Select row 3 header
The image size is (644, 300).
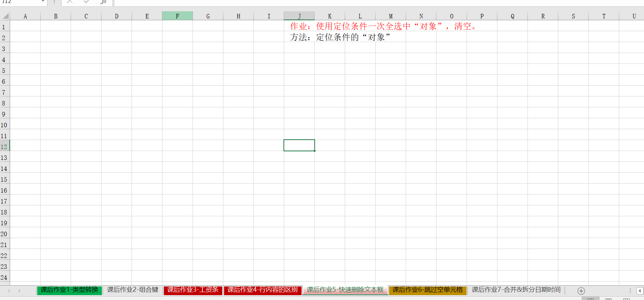[5, 48]
